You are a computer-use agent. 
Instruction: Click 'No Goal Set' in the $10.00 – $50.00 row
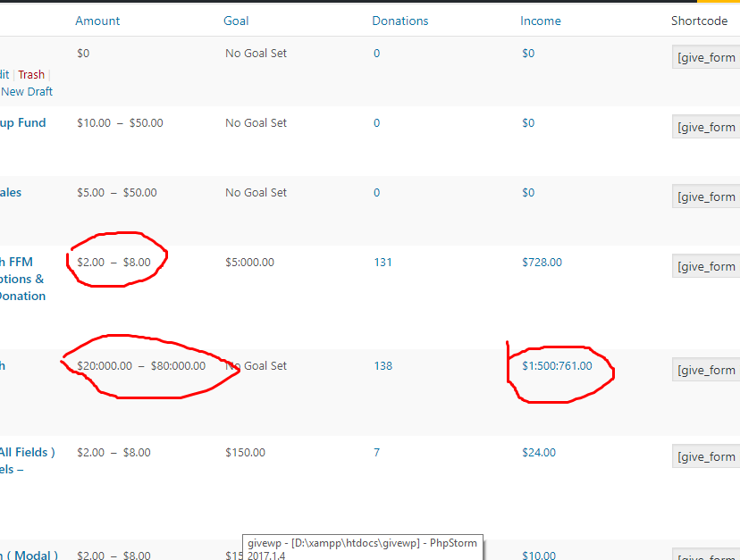tap(256, 123)
